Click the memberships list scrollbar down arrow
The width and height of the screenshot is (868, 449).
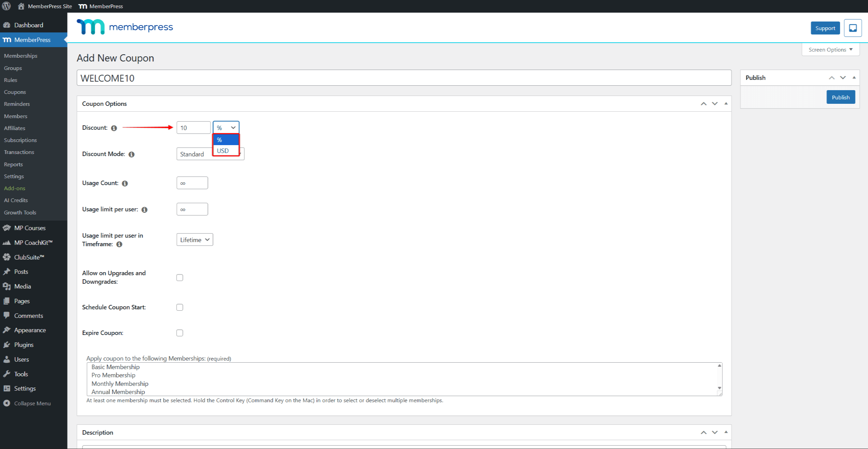719,388
